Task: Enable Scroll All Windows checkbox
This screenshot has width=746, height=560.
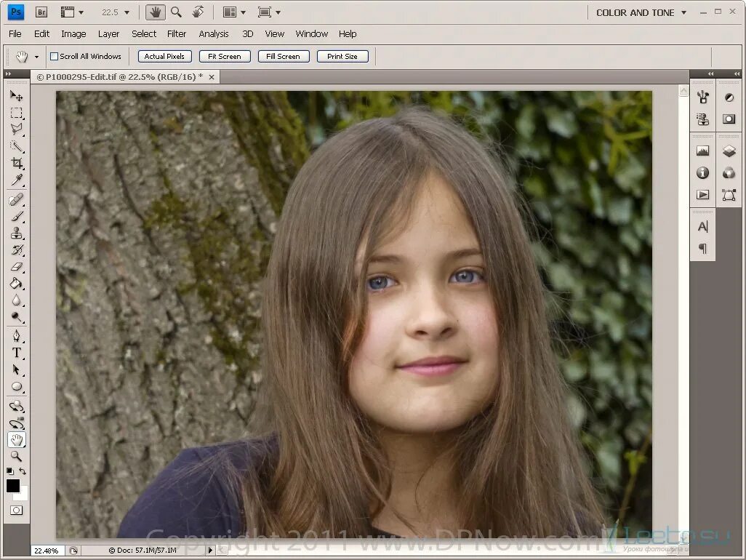Action: click(x=55, y=56)
